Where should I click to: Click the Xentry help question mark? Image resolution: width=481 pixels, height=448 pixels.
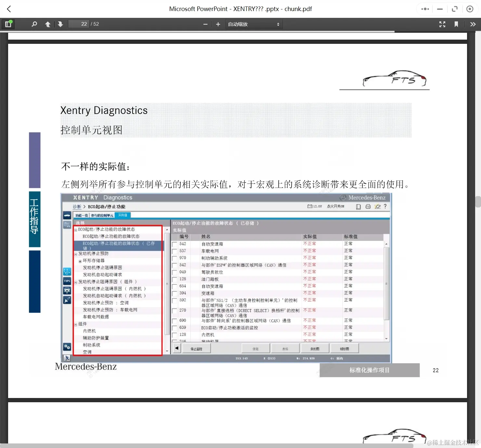pos(385,206)
